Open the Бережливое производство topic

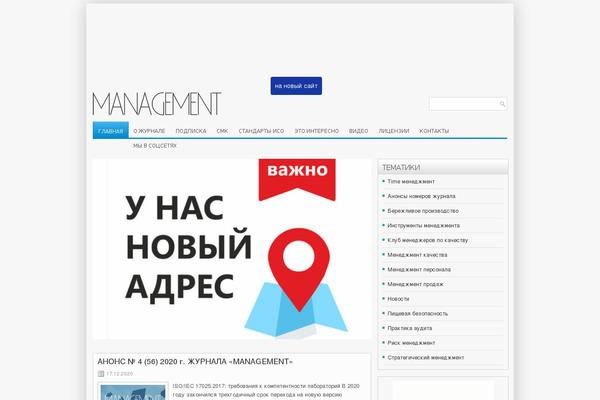(423, 211)
